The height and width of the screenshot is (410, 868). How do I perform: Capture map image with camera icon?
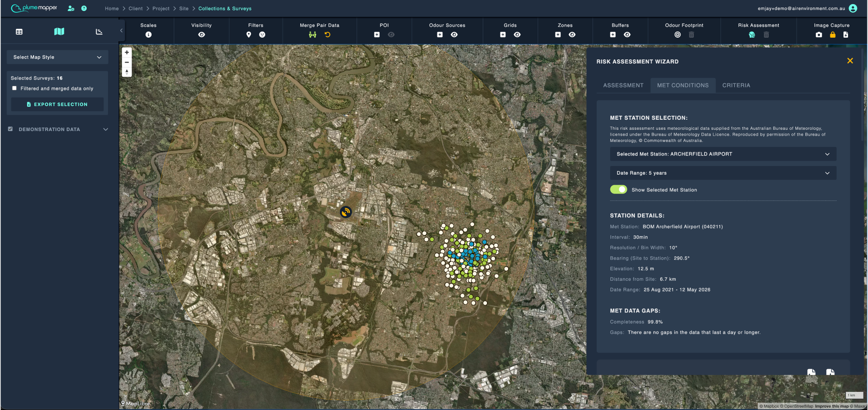tap(819, 35)
